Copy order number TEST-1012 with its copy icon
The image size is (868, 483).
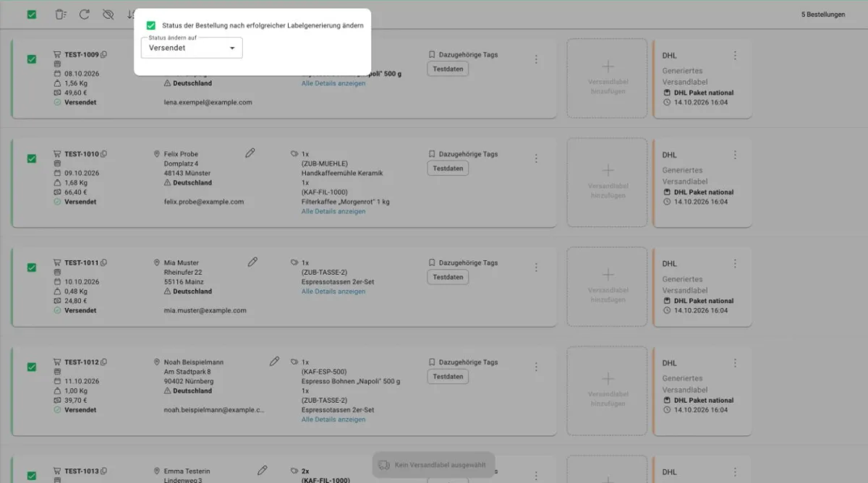coord(104,362)
